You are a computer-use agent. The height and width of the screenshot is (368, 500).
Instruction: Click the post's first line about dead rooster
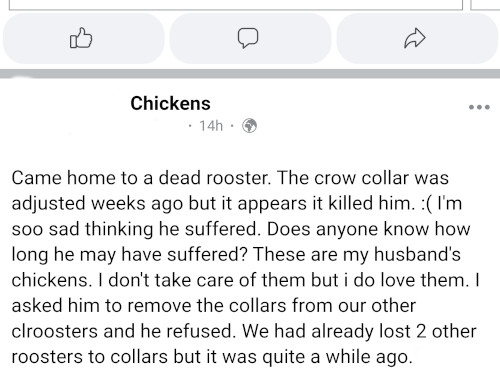[230, 178]
